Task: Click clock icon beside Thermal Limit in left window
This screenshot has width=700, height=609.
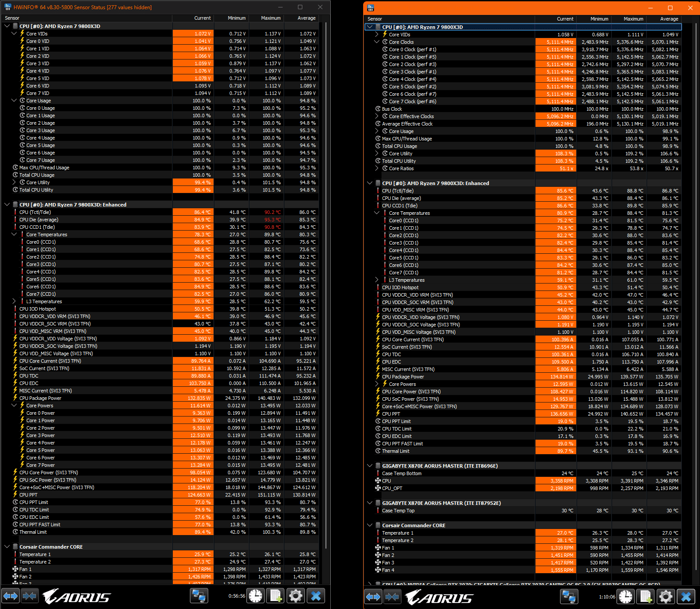Action: point(15,532)
